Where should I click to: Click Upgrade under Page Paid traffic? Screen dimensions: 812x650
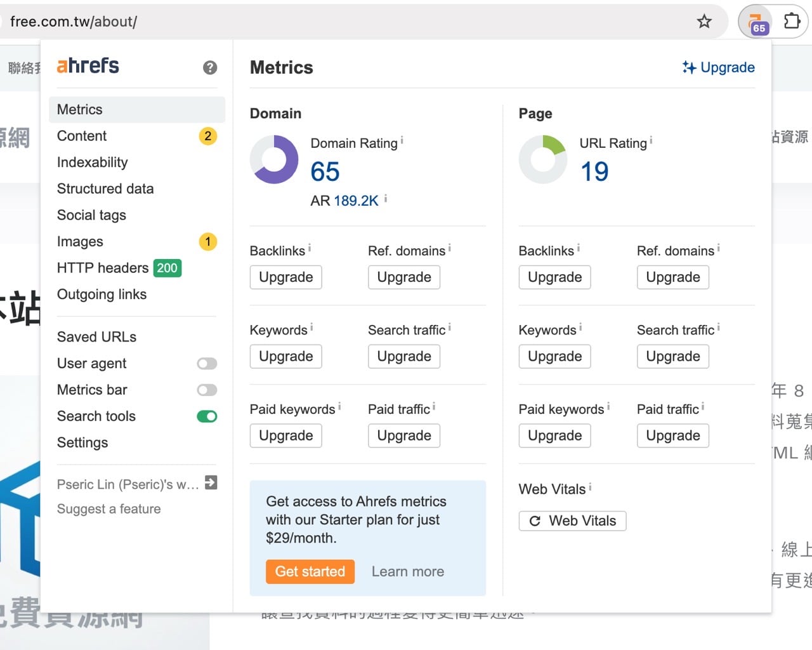(x=673, y=436)
